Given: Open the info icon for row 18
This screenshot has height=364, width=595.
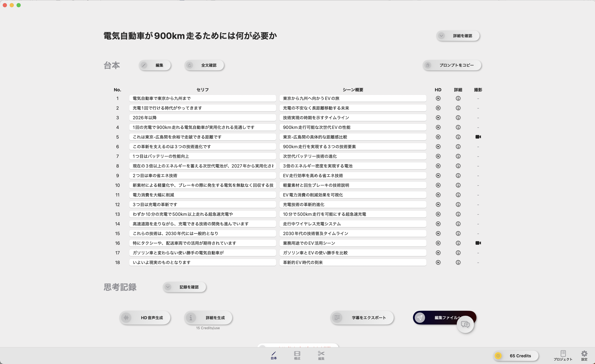Looking at the screenshot, I should (x=458, y=262).
